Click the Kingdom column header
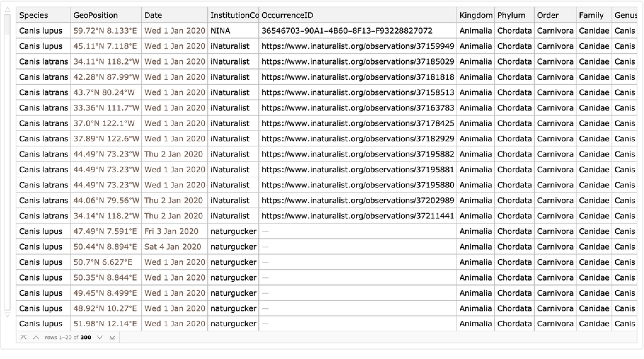 click(476, 15)
